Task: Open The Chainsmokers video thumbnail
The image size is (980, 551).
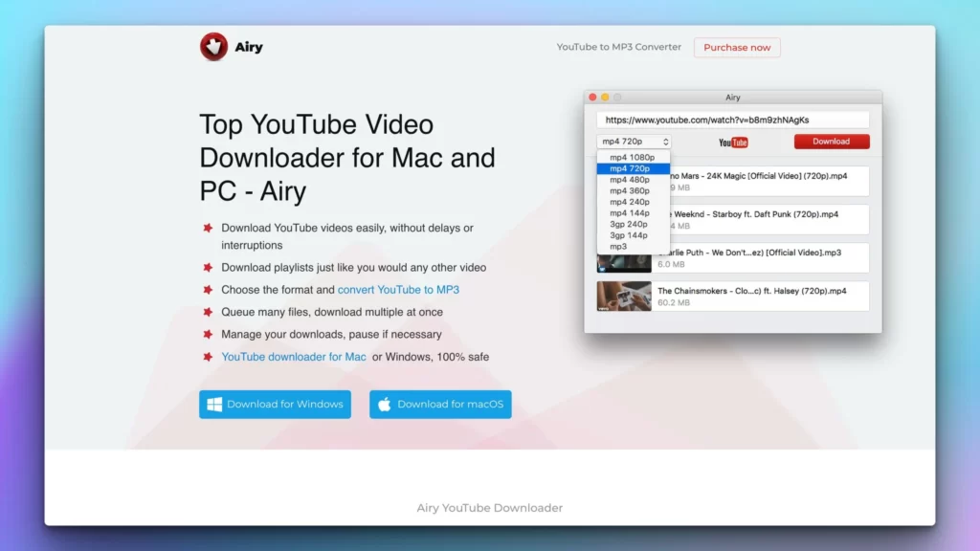Action: coord(624,297)
